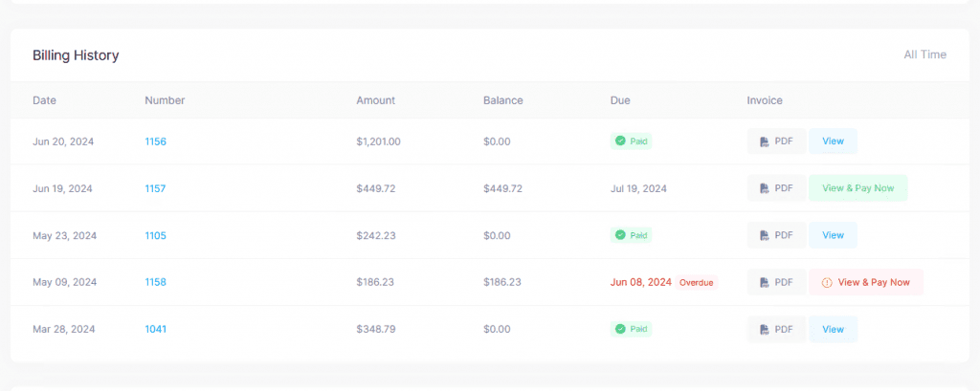
Task: Open invoice number 1041 link
Action: click(x=155, y=329)
